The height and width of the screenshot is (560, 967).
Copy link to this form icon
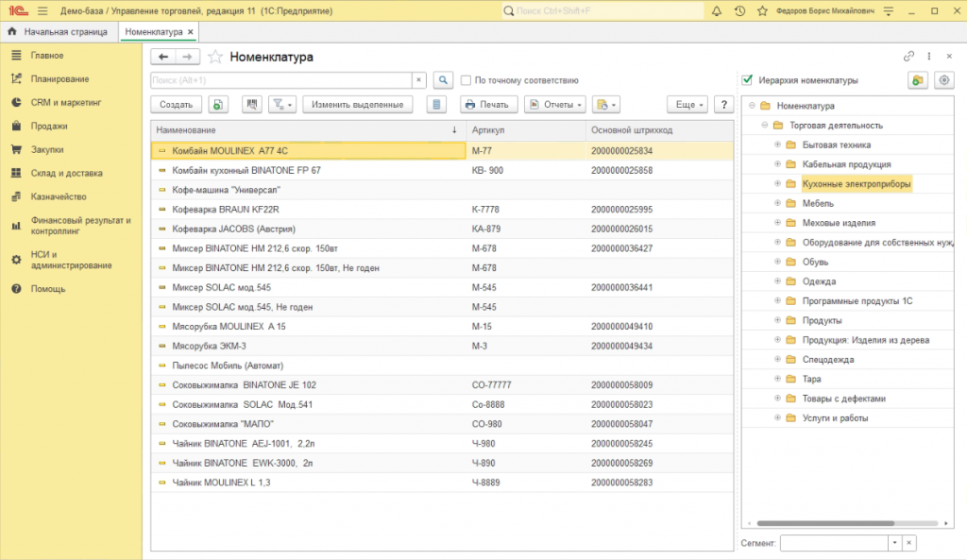point(908,56)
